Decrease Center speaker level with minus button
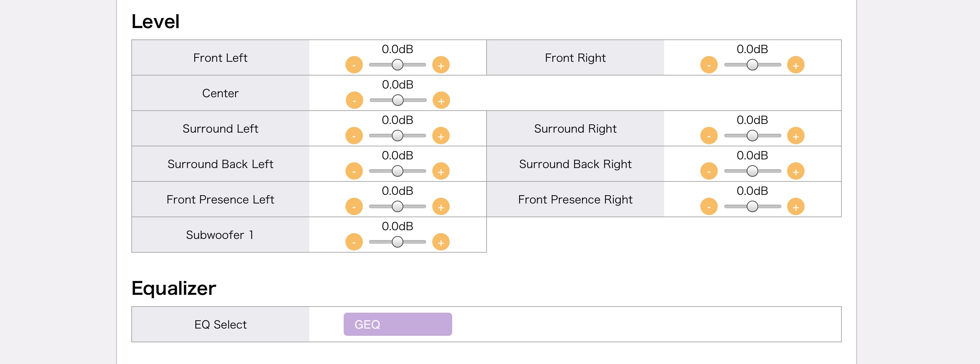This screenshot has width=980, height=364. point(354,100)
